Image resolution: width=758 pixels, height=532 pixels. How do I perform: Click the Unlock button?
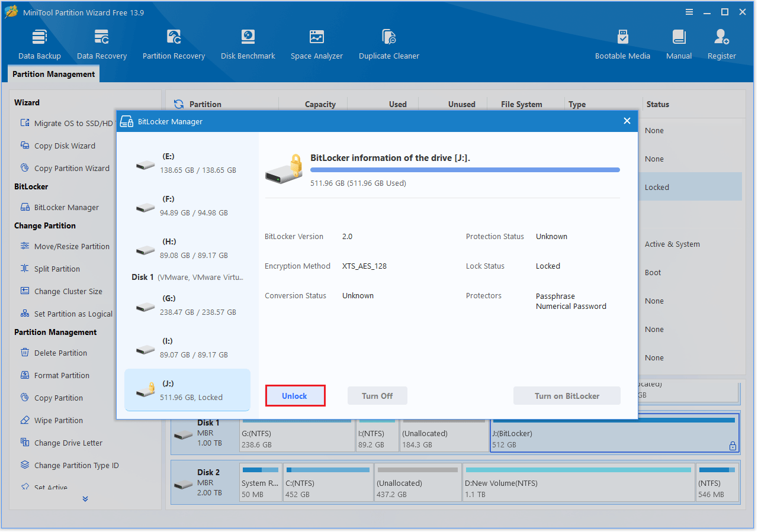(295, 396)
